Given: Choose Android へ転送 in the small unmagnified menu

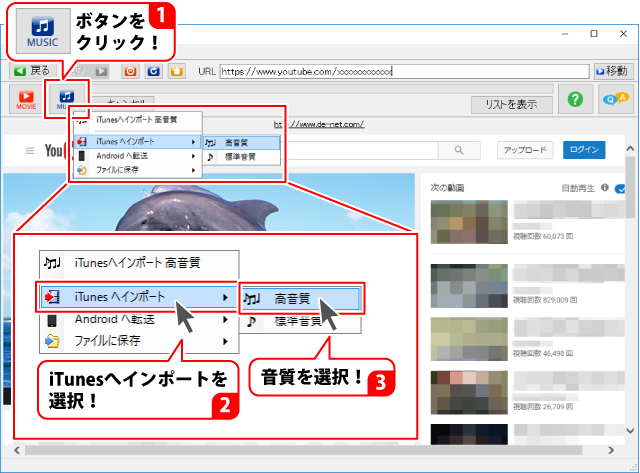Looking at the screenshot, I should (x=137, y=156).
